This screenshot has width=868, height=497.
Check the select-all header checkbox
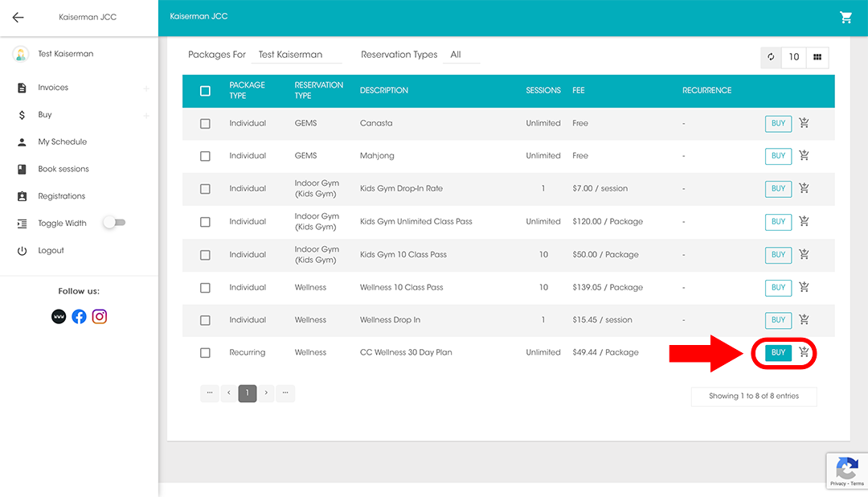pyautogui.click(x=205, y=91)
